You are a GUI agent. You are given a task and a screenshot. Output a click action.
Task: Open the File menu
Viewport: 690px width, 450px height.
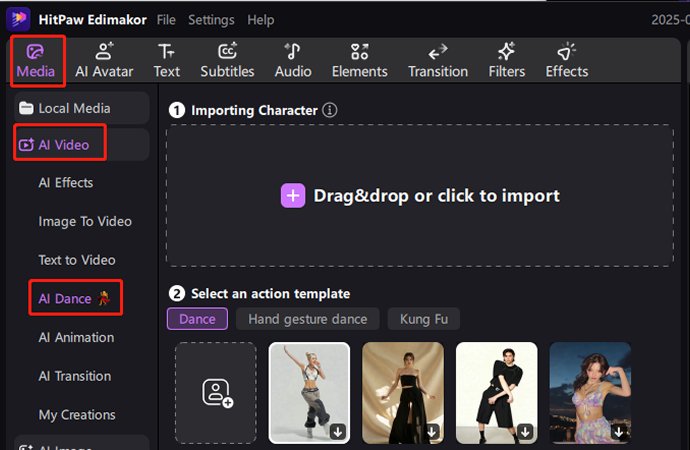[166, 20]
